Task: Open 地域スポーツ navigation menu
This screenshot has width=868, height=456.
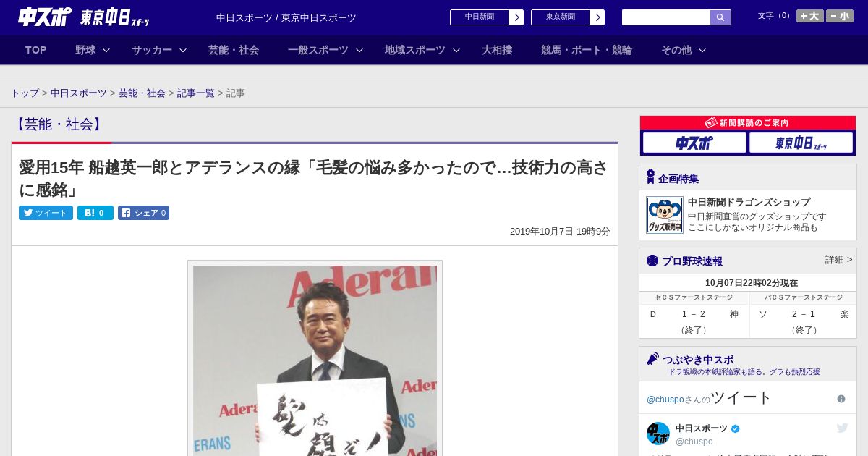Action: coord(415,50)
